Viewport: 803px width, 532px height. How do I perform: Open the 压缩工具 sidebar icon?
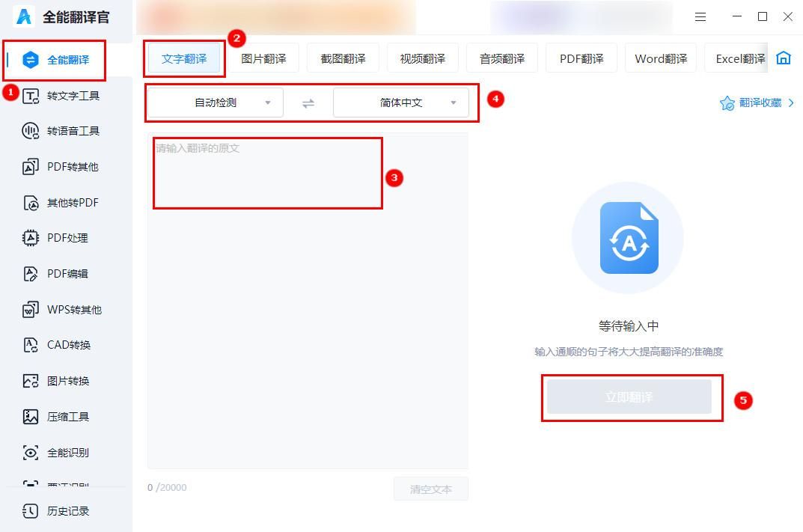click(30, 417)
